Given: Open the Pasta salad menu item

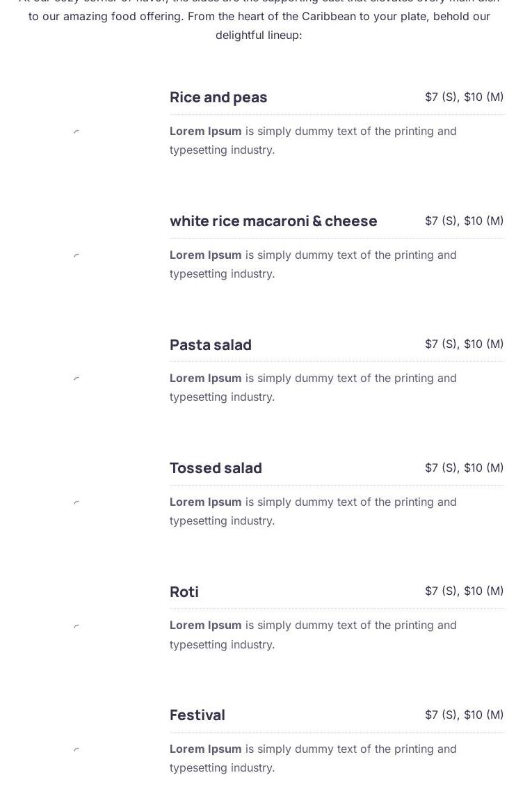Looking at the screenshot, I should click(211, 345).
